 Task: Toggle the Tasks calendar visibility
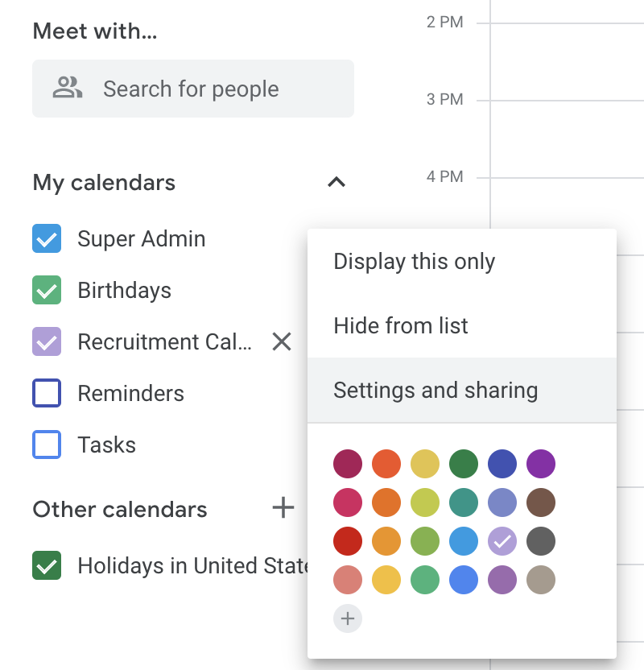pyautogui.click(x=47, y=445)
